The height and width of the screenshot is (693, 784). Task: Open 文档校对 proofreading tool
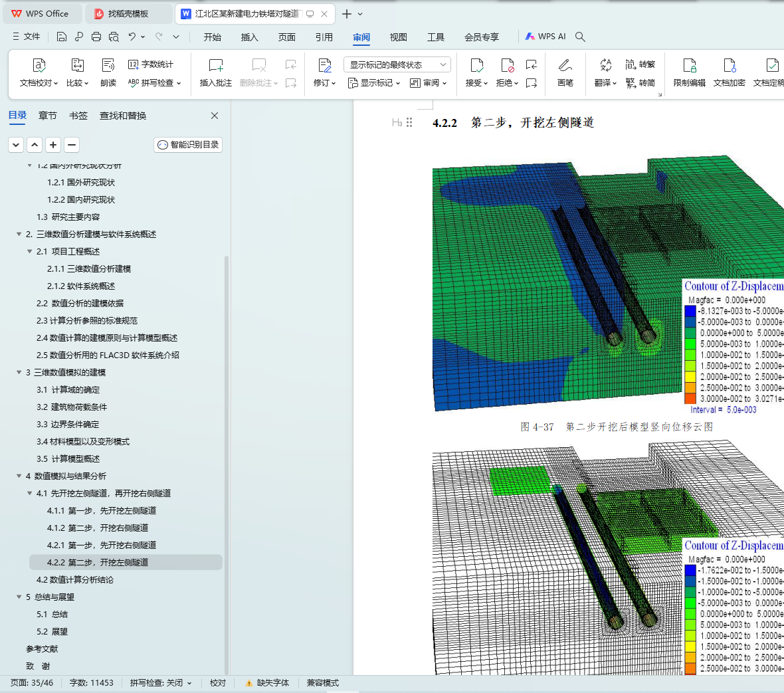(x=39, y=73)
